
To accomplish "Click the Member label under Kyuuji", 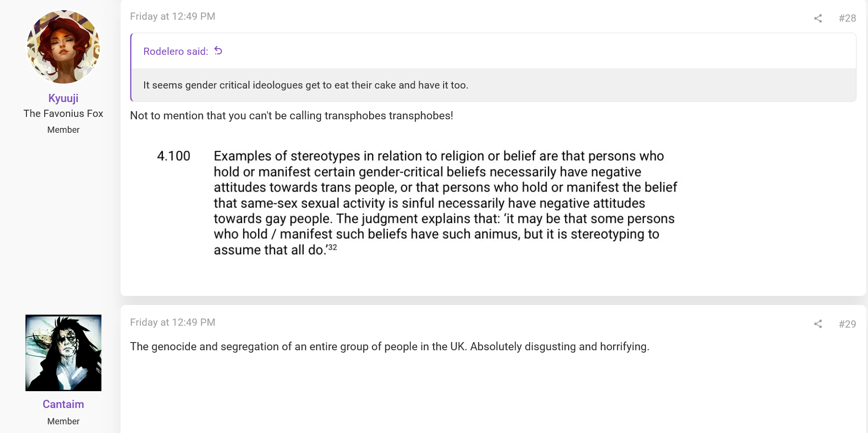I will tap(63, 130).
